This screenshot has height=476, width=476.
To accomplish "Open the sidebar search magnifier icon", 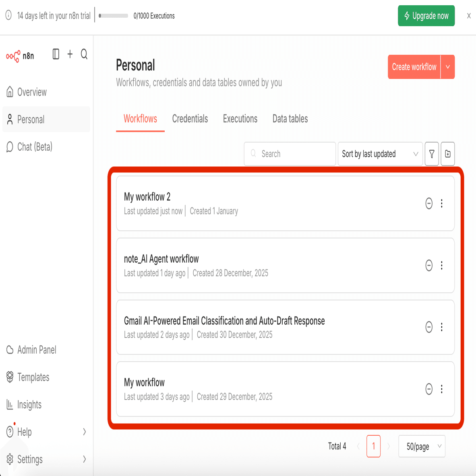I will 84,54.
